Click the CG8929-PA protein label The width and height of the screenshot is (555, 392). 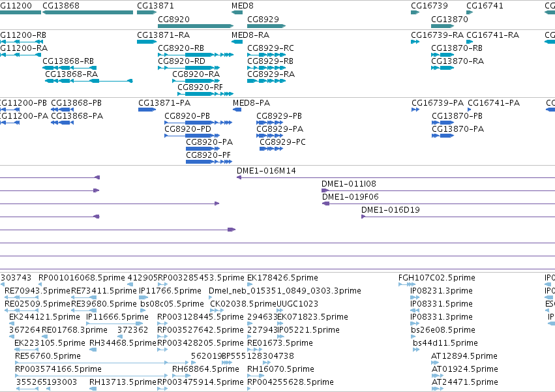(280, 129)
